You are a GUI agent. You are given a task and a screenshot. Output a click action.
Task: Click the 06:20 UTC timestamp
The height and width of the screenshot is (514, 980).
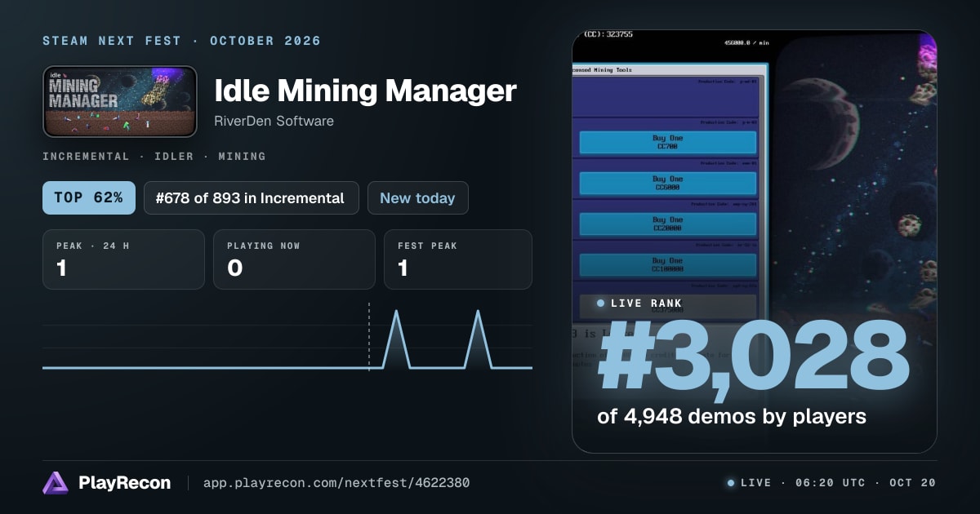[x=829, y=483]
